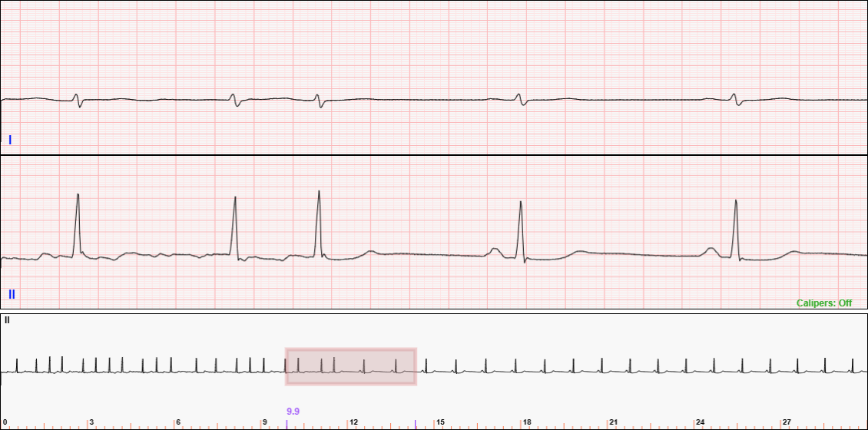The height and width of the screenshot is (430, 868).
Task: Jump to the 6 second timeline tick
Action: pyautogui.click(x=178, y=422)
